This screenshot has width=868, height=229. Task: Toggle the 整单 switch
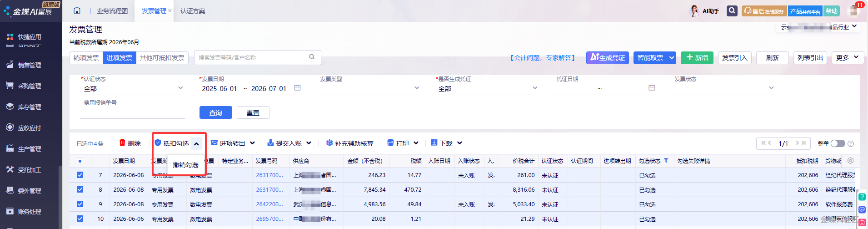(x=838, y=143)
